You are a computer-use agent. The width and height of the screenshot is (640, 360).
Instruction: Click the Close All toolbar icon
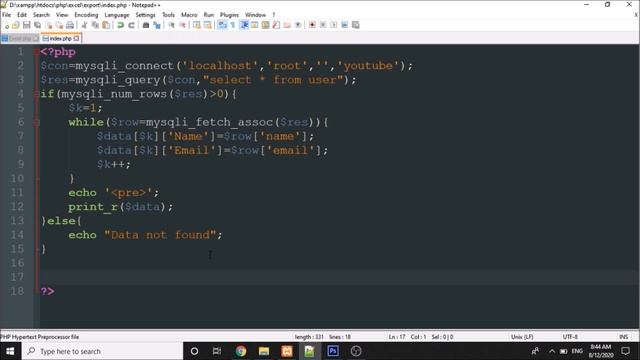tap(60, 25)
